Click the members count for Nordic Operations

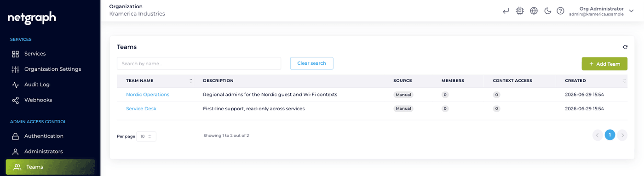click(x=445, y=95)
